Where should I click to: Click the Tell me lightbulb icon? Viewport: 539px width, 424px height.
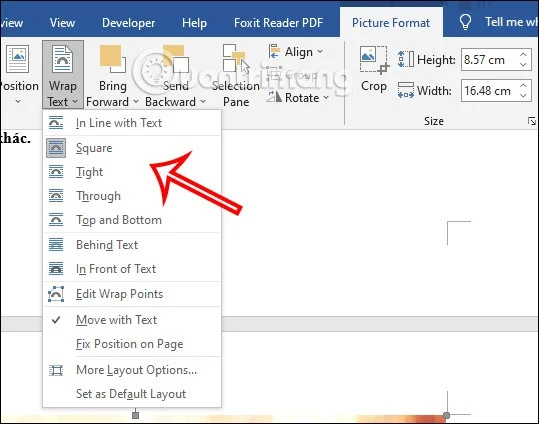click(x=465, y=22)
